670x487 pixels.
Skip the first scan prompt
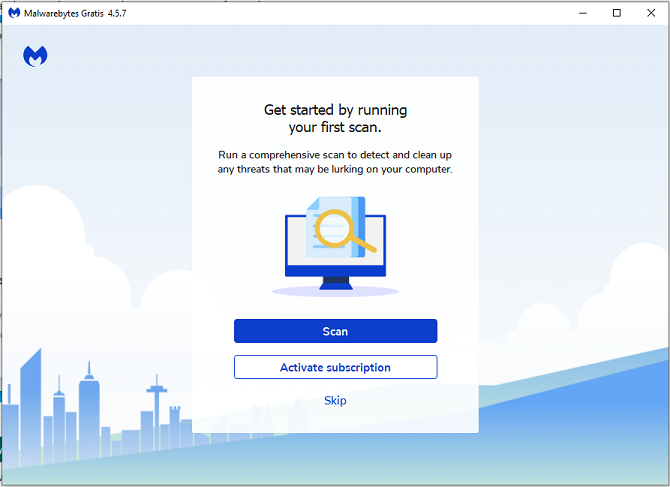coord(335,401)
